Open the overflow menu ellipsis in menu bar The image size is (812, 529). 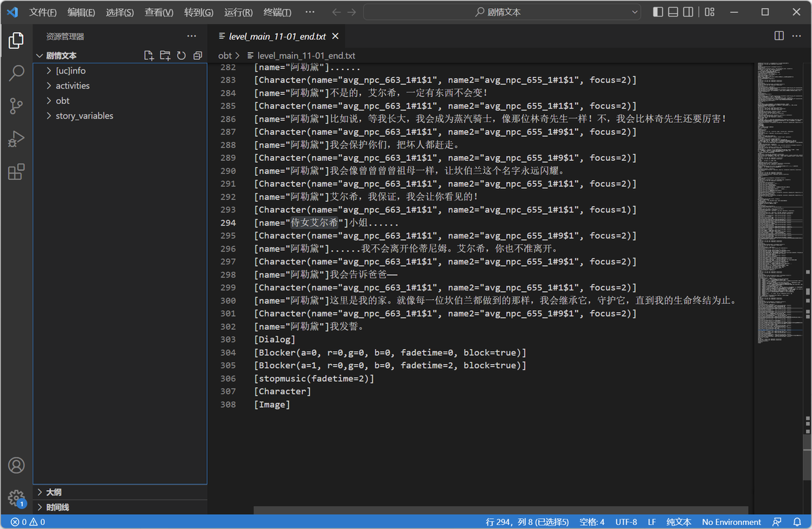[310, 12]
